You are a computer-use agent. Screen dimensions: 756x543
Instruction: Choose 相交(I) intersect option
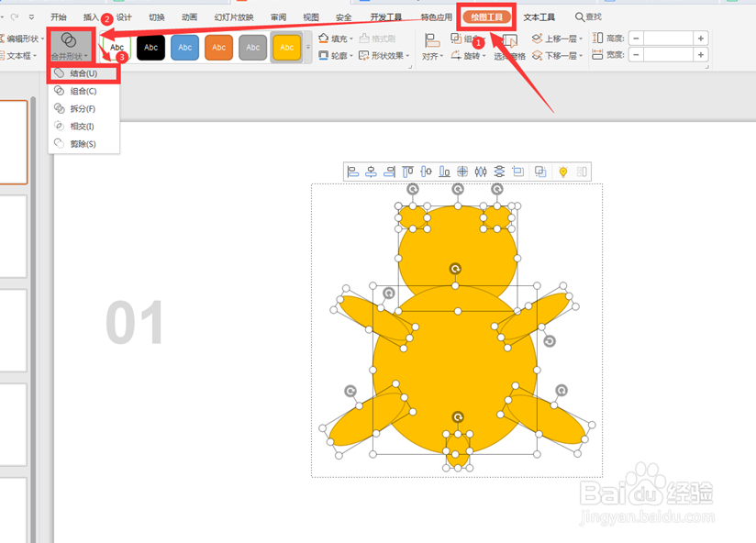(83, 127)
